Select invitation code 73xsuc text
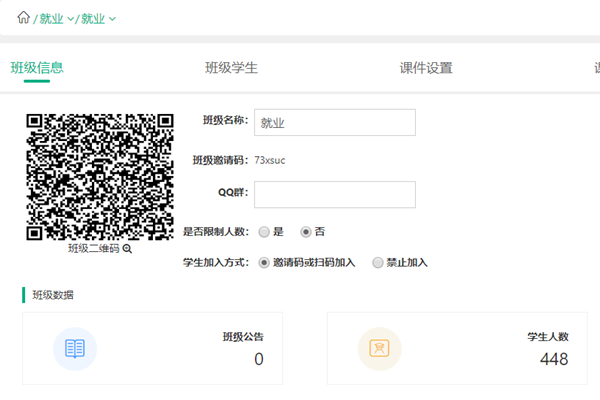The width and height of the screenshot is (600, 400). (270, 160)
